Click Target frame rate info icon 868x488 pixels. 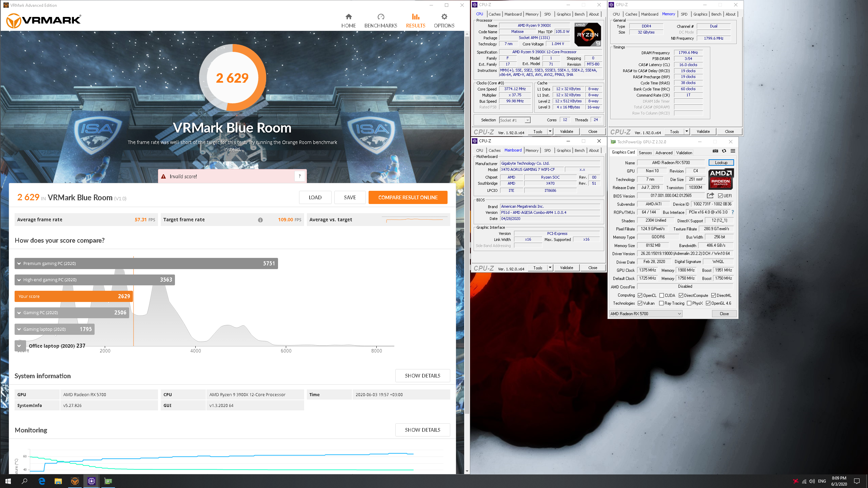tap(260, 220)
